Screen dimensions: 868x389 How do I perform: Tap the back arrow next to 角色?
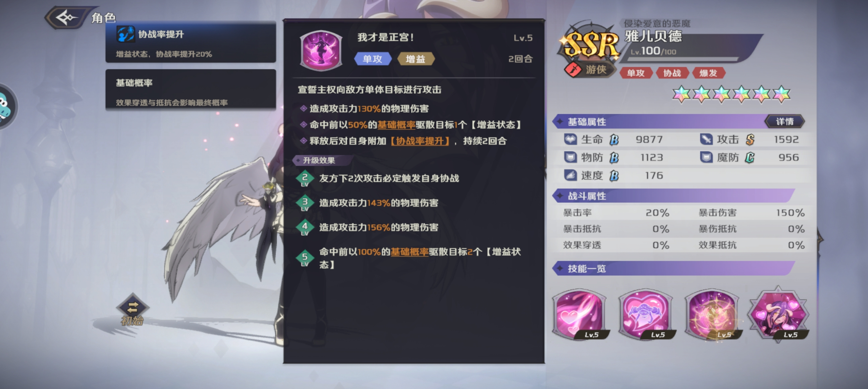pos(67,17)
